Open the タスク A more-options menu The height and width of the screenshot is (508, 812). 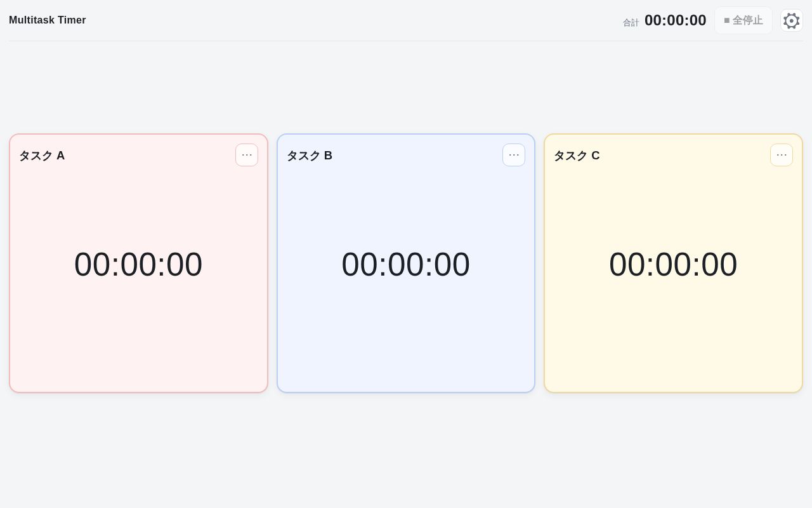247,155
